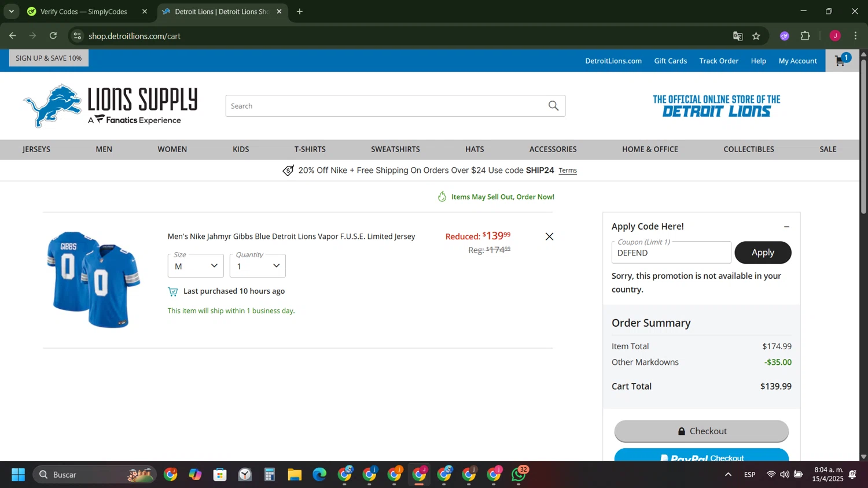The width and height of the screenshot is (868, 488).
Task: Close the Verify Codes SimplyCodes tab
Action: click(145, 12)
